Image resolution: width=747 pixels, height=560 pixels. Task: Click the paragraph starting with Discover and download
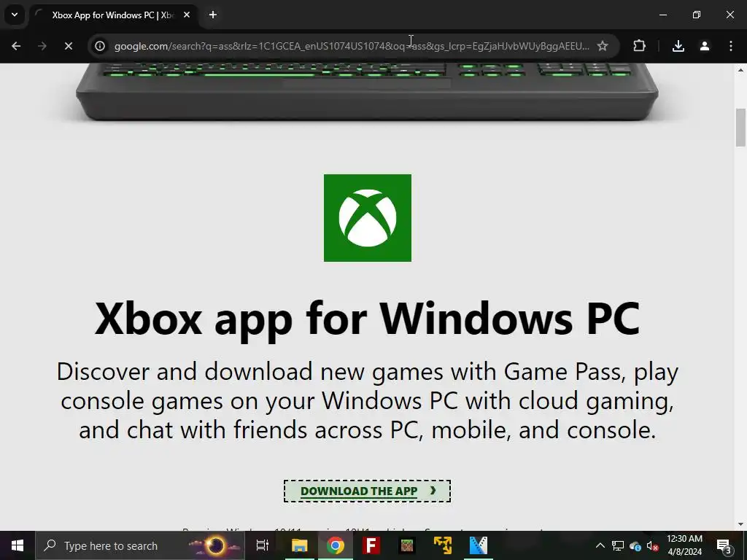pos(368,400)
